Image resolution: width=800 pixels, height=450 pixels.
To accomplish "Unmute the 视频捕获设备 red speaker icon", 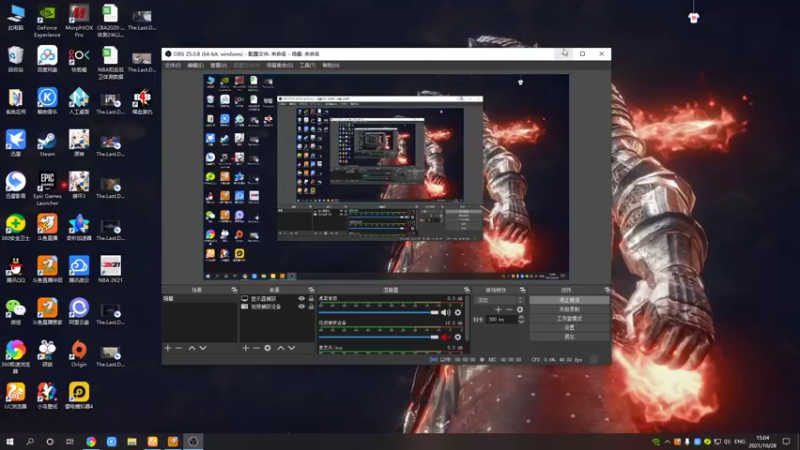I will [445, 337].
